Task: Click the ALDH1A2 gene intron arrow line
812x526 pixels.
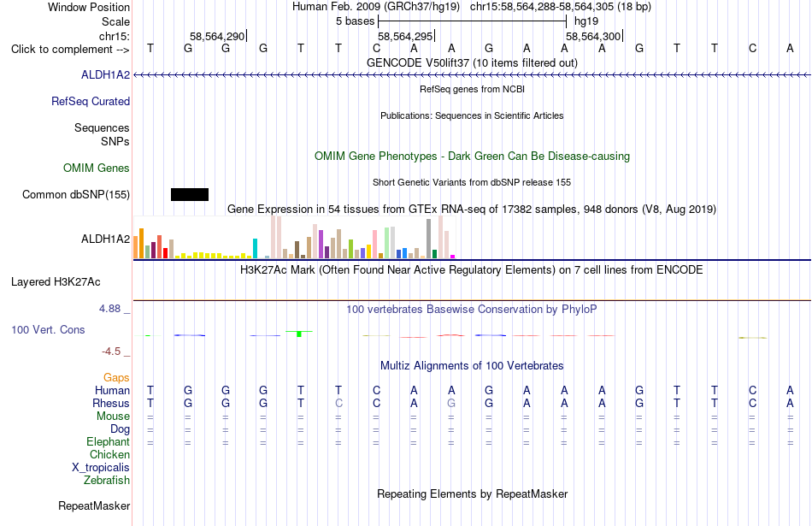Action: (x=472, y=75)
